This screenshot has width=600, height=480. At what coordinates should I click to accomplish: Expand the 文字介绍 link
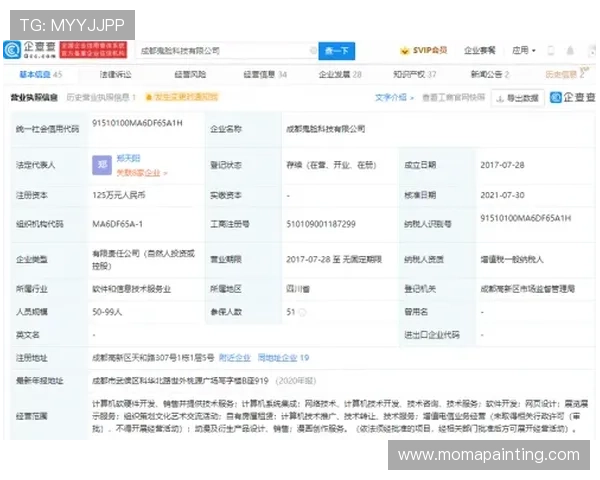(x=394, y=98)
